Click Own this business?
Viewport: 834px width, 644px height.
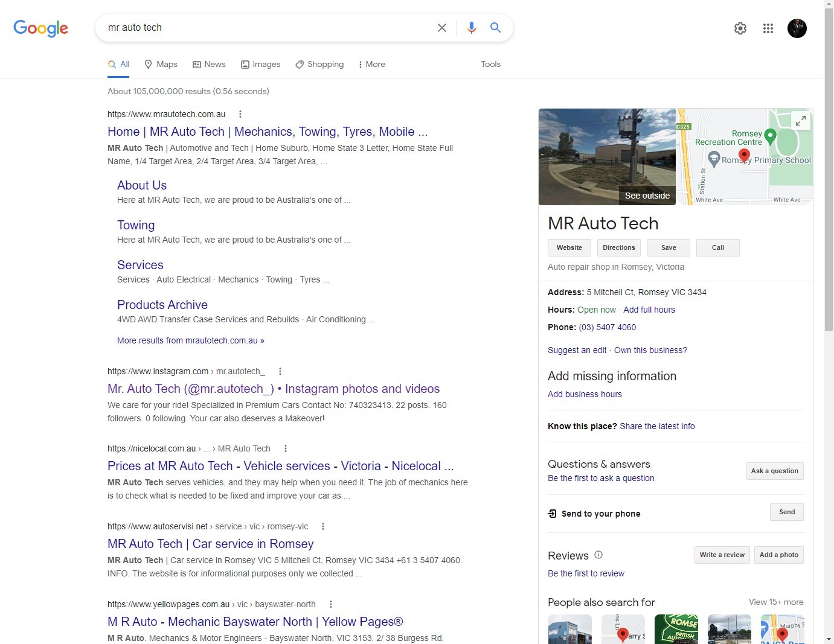[x=650, y=350]
